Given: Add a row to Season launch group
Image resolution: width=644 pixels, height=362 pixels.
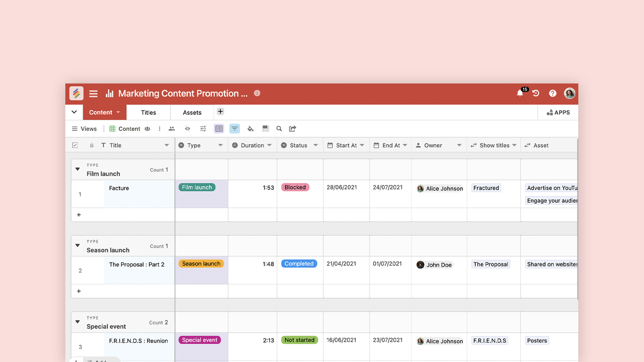Looking at the screenshot, I should 79,291.
